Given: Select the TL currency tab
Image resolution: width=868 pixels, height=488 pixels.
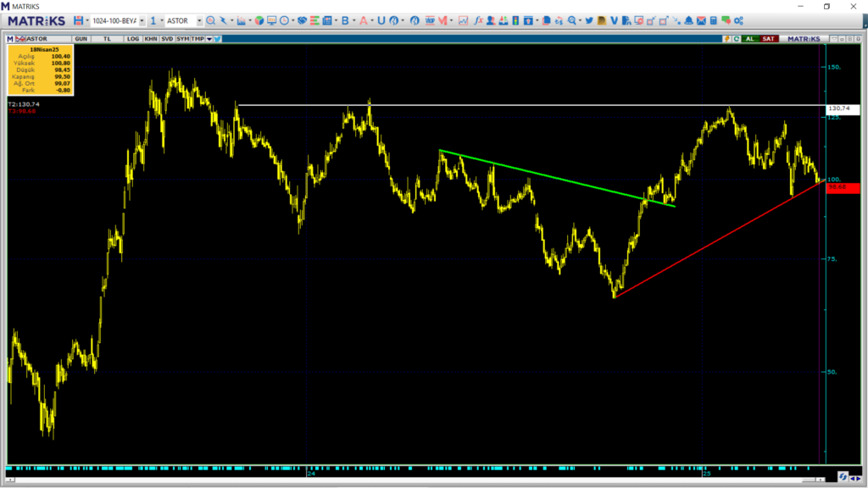Looking at the screenshot, I should 108,39.
